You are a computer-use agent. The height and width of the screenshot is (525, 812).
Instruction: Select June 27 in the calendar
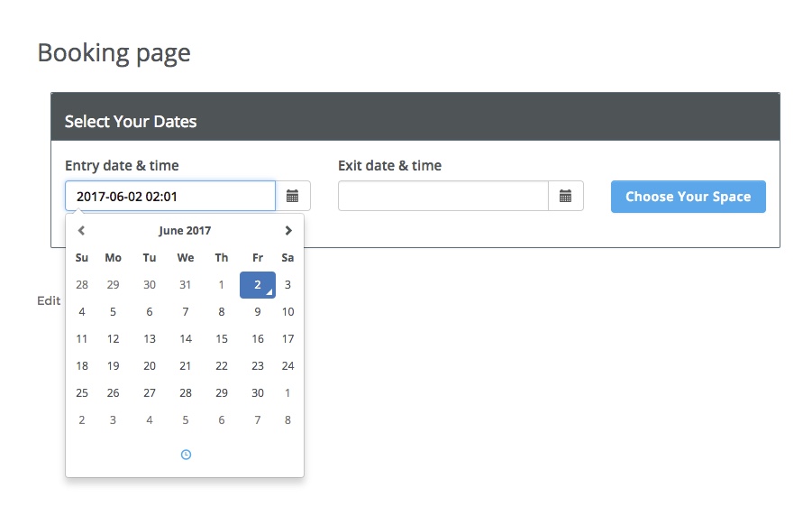150,393
